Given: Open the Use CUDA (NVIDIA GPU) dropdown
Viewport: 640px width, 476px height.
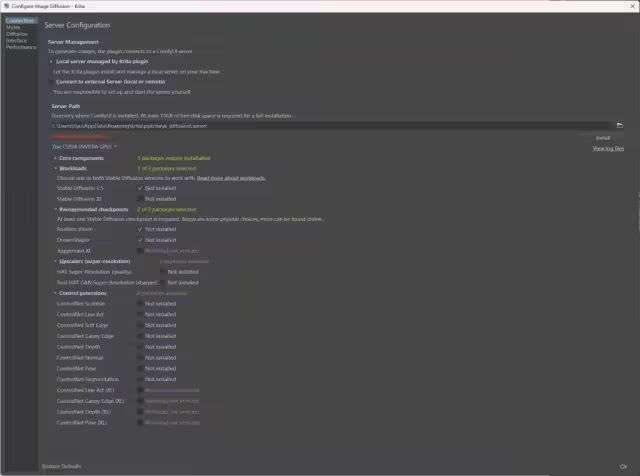Looking at the screenshot, I should coord(85,147).
